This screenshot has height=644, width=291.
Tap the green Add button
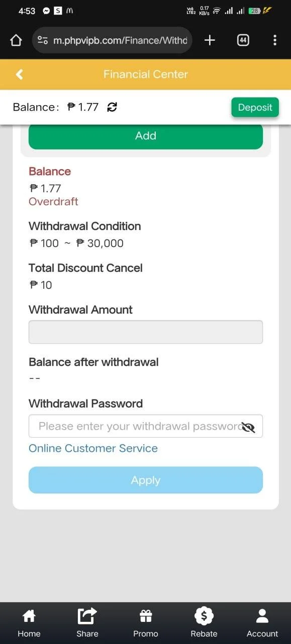coord(146,136)
